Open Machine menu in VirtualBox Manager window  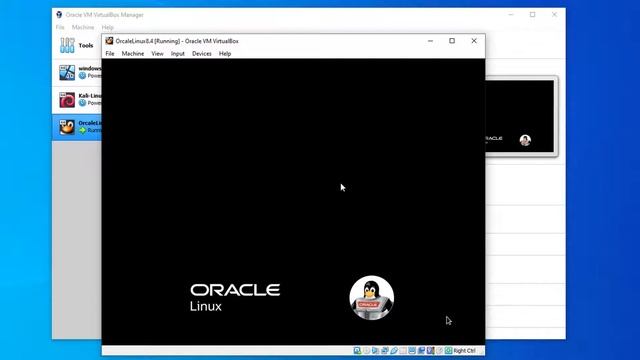(x=83, y=27)
